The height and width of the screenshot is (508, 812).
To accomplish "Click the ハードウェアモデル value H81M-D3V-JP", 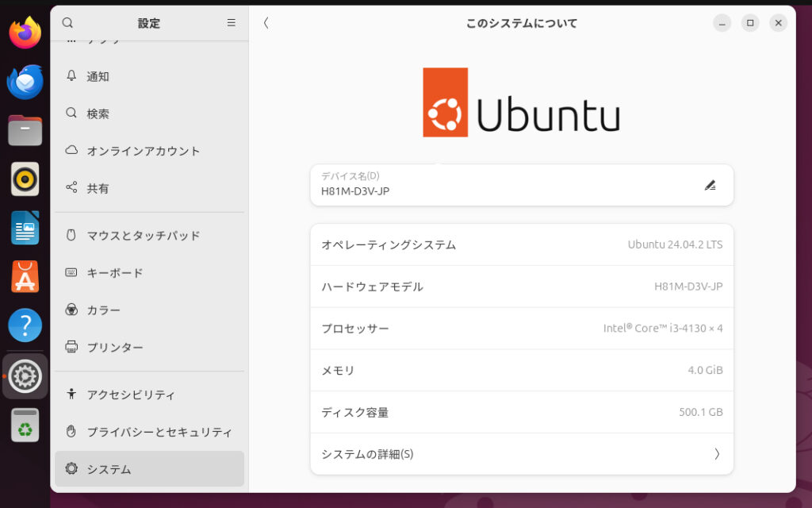I will pos(688,287).
